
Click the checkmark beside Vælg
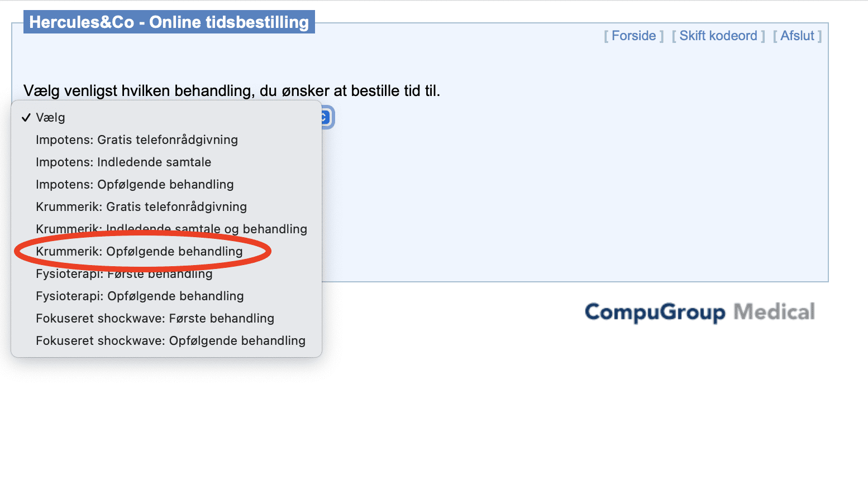click(26, 117)
